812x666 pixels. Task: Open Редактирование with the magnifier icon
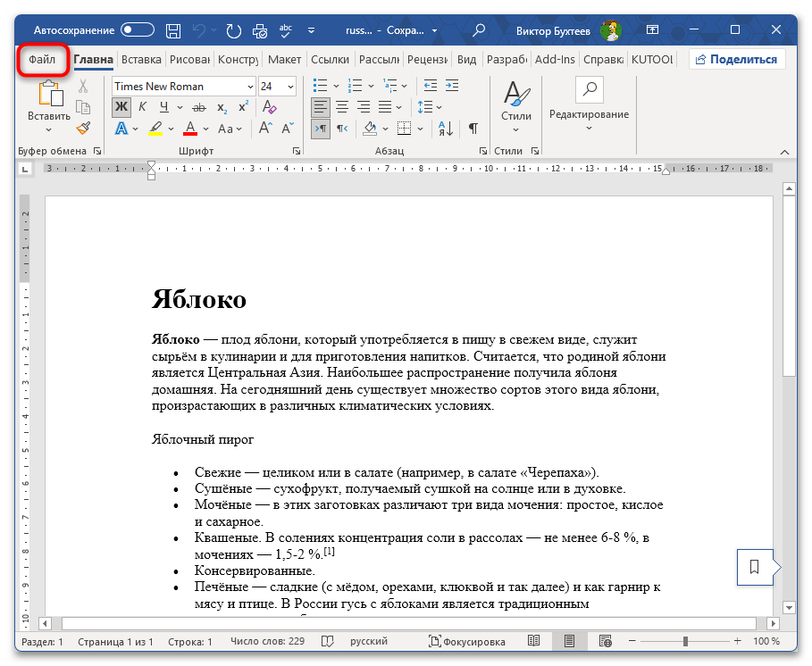click(x=589, y=89)
